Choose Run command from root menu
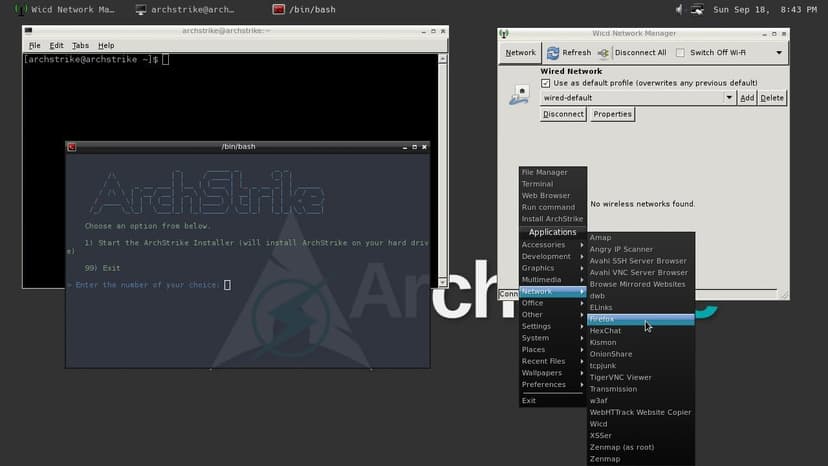Screen dimensions: 828x466 (553, 207)
